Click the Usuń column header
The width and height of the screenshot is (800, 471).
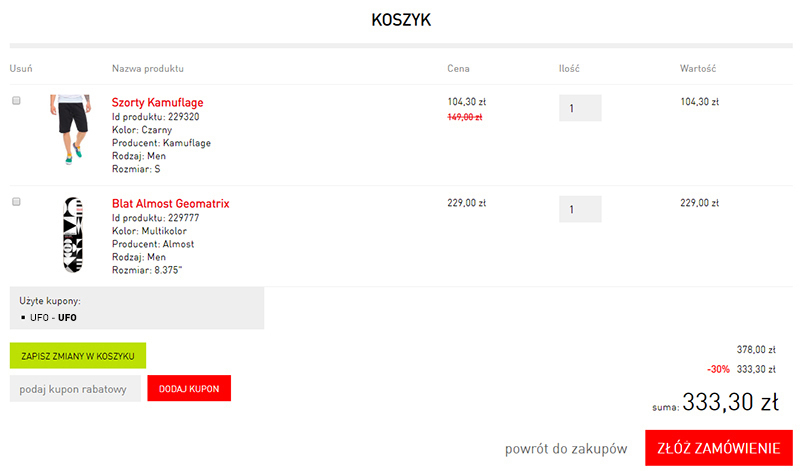[x=21, y=68]
